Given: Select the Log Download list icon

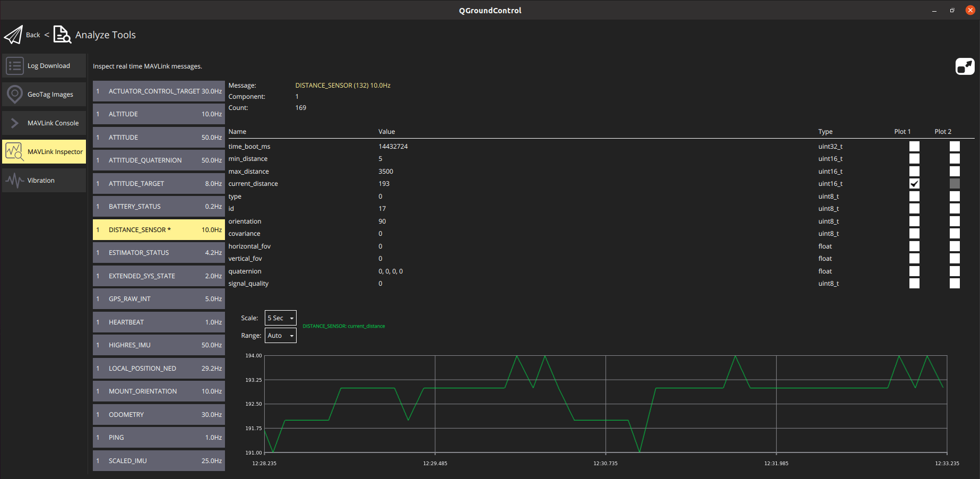Looking at the screenshot, I should pyautogui.click(x=15, y=65).
